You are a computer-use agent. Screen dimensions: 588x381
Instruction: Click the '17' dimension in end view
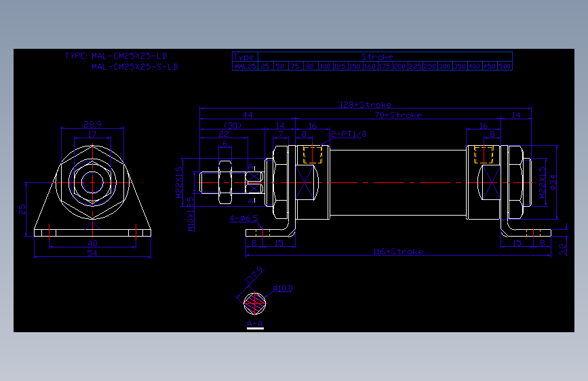pyautogui.click(x=92, y=134)
